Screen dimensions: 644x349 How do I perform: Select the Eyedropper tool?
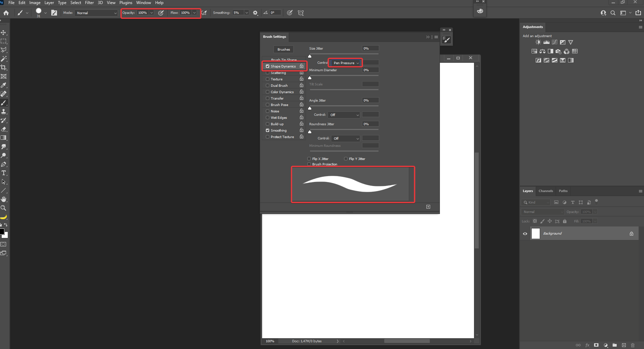click(x=4, y=85)
